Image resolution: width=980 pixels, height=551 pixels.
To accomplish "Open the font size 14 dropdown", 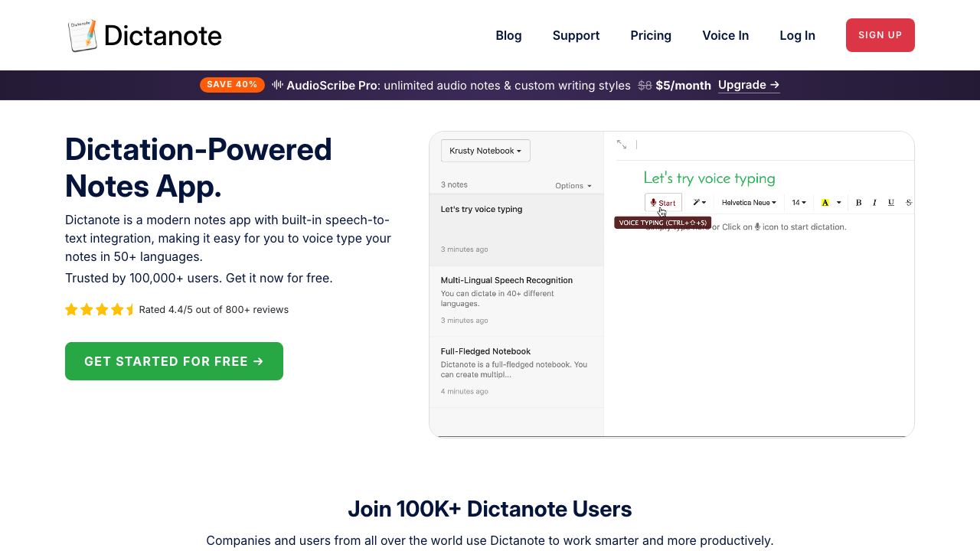I will pos(799,203).
